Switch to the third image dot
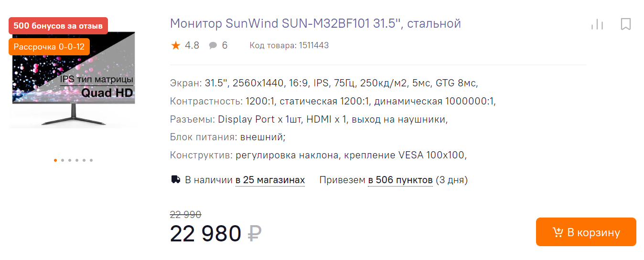644x260 pixels. pos(70,160)
